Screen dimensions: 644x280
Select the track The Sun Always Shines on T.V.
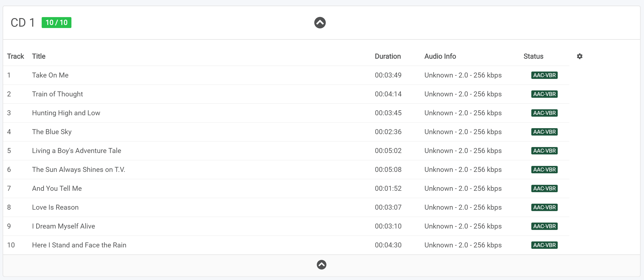tap(79, 169)
